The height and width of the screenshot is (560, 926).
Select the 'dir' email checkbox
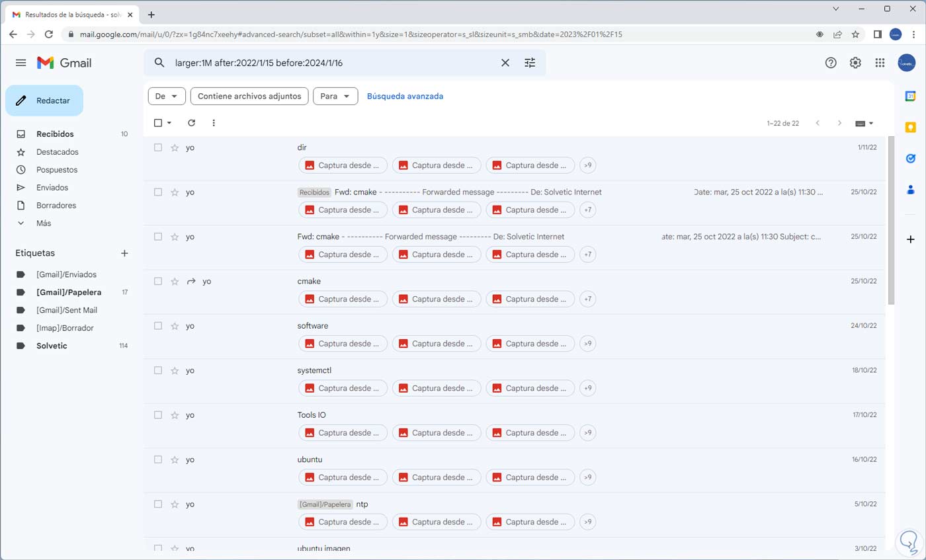coord(158,147)
